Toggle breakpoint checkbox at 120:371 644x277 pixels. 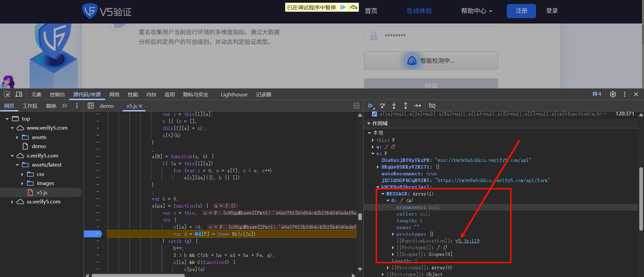pos(374,114)
